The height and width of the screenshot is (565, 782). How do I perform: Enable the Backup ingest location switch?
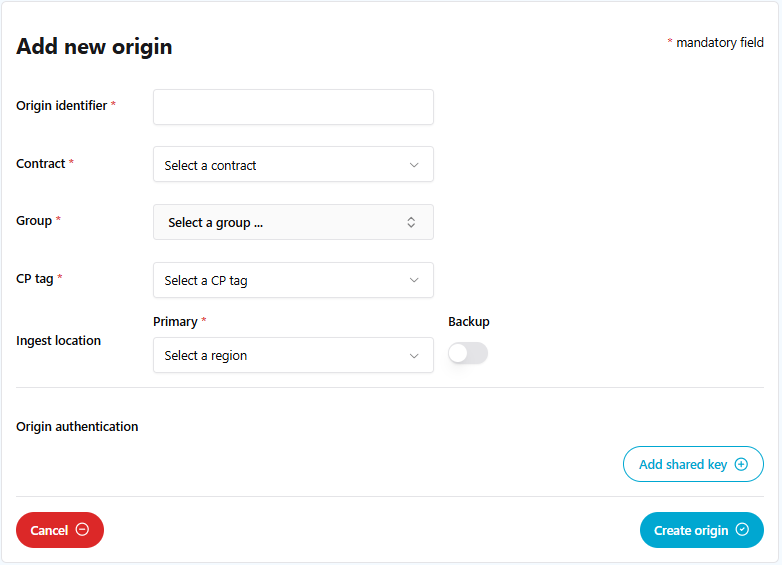pos(468,353)
